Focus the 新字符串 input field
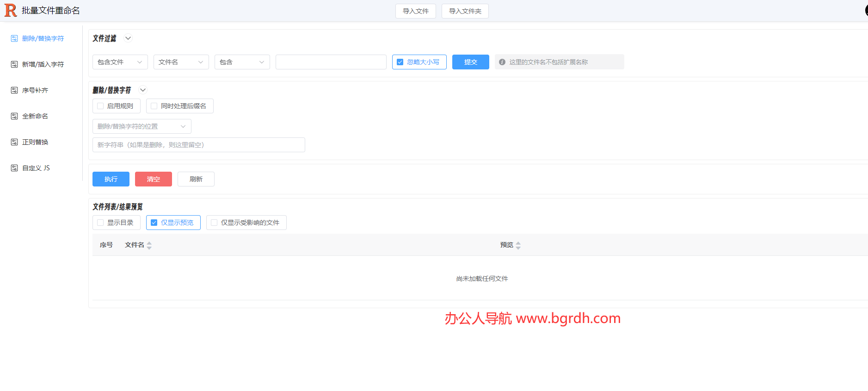Screen dimensions: 868x391 tap(198, 145)
